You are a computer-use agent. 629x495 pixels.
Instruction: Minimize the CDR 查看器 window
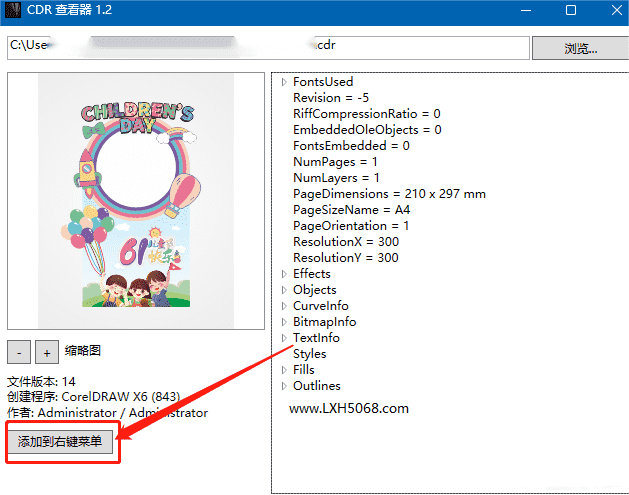(526, 10)
